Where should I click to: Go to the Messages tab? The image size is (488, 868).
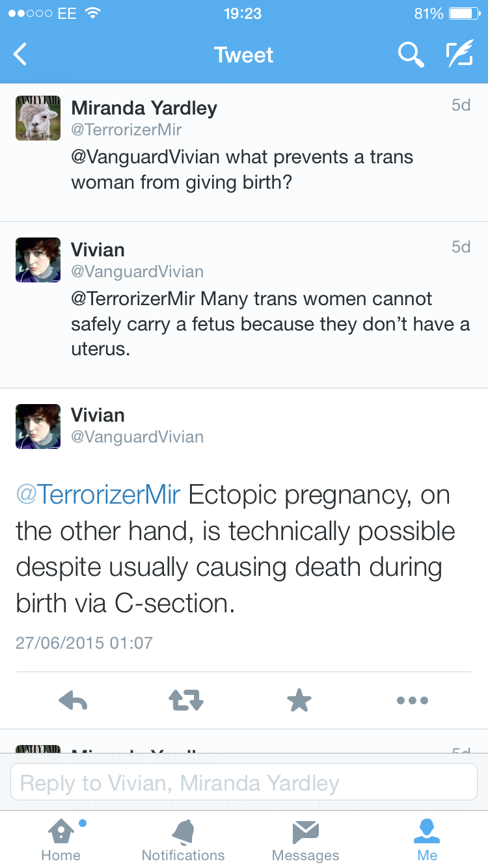(305, 839)
